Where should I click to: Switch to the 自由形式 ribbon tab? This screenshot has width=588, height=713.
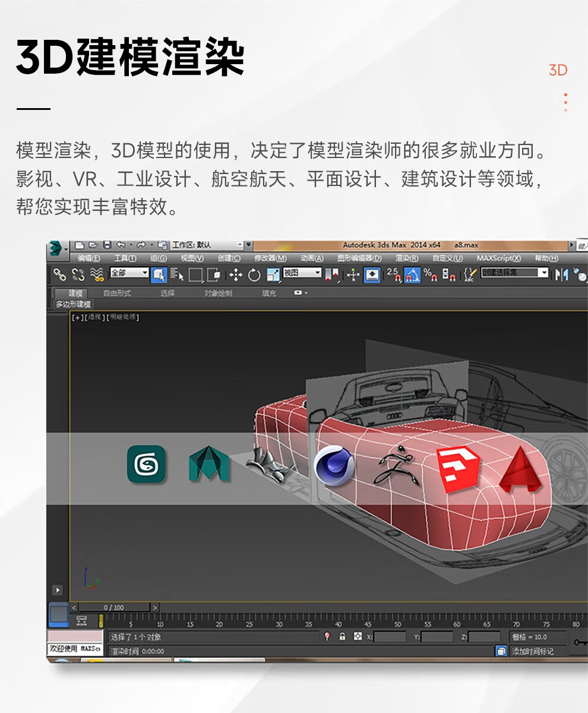click(117, 293)
